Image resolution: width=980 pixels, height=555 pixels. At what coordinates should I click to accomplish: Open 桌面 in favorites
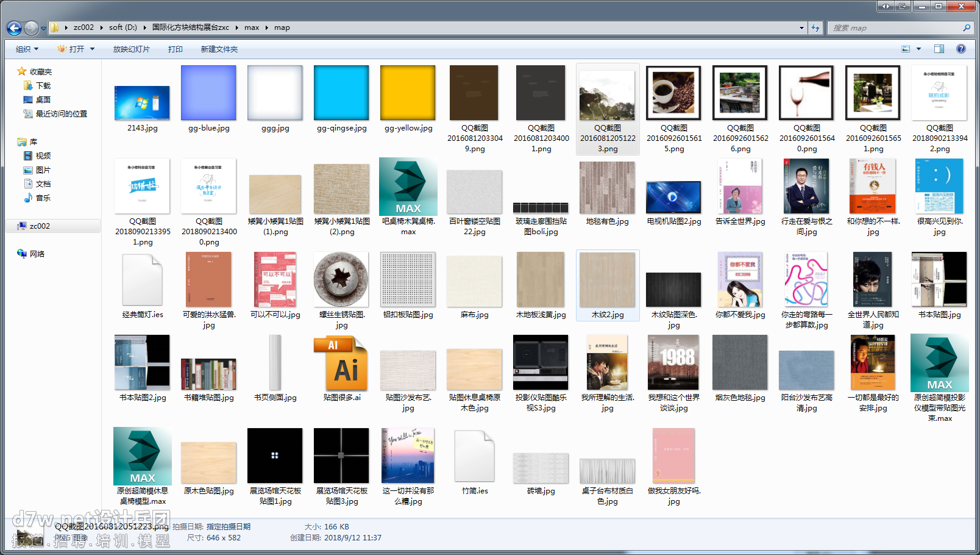[x=37, y=99]
